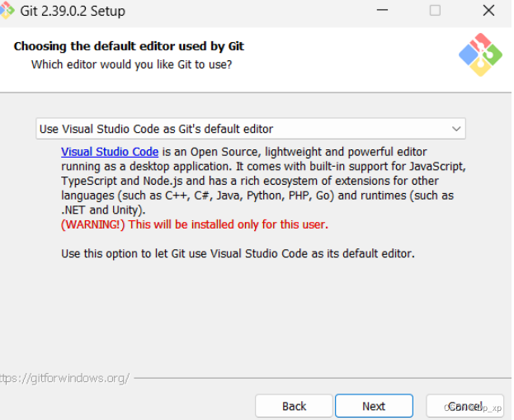Screen dimensions: 514x420
Task: Click 'Which editor would you like Git to use?'
Action: 131,64
